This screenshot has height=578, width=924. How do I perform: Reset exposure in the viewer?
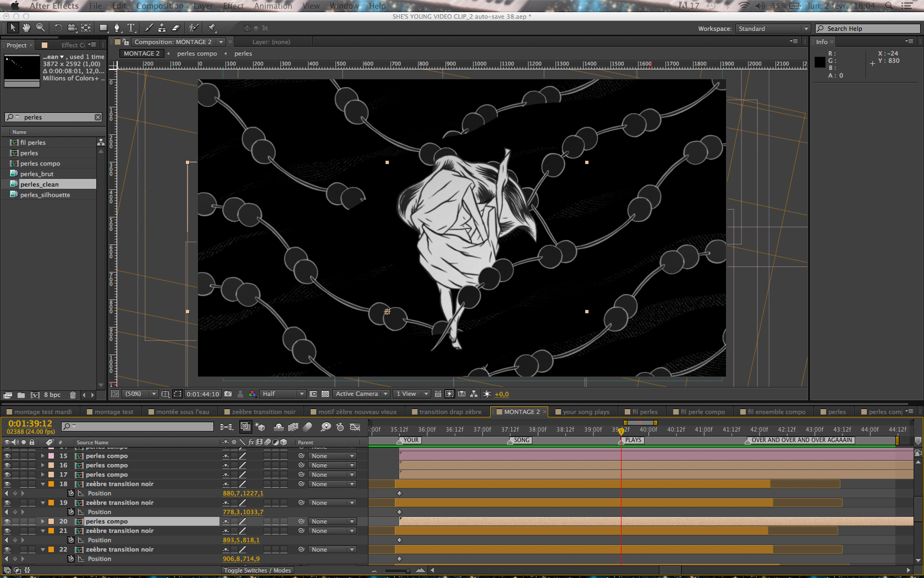(x=487, y=394)
